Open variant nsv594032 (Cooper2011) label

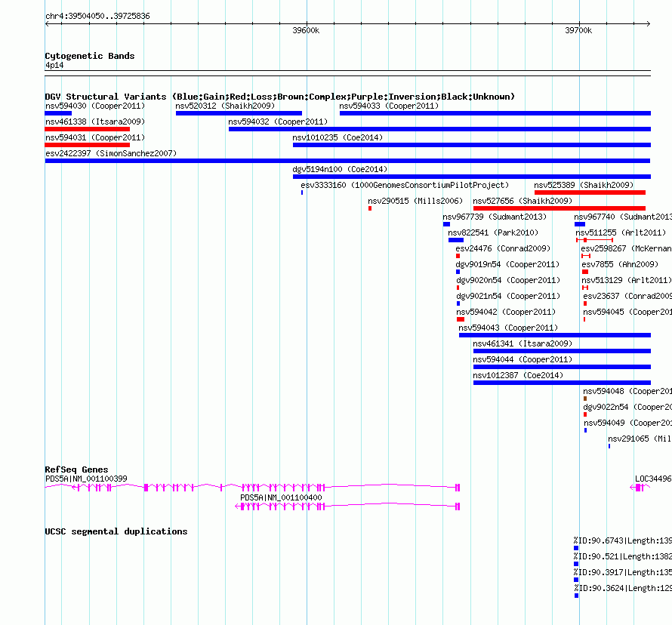pyautogui.click(x=278, y=122)
